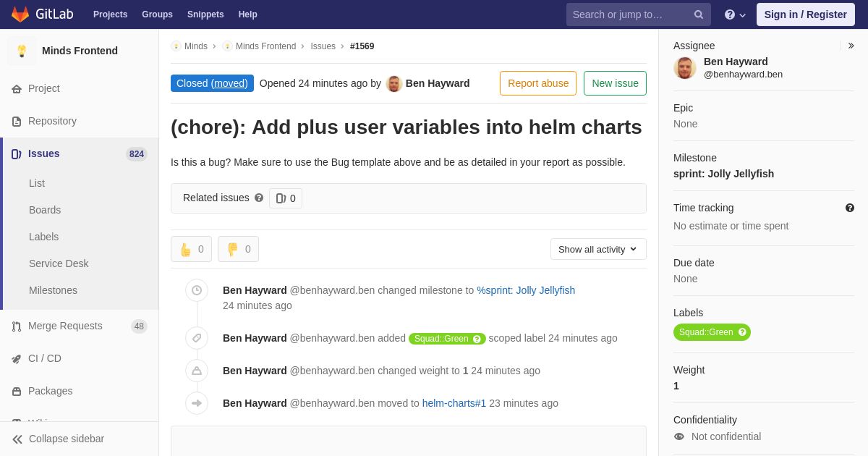The image size is (868, 456).
Task: Open the Time tracking help icon
Action: [x=850, y=208]
